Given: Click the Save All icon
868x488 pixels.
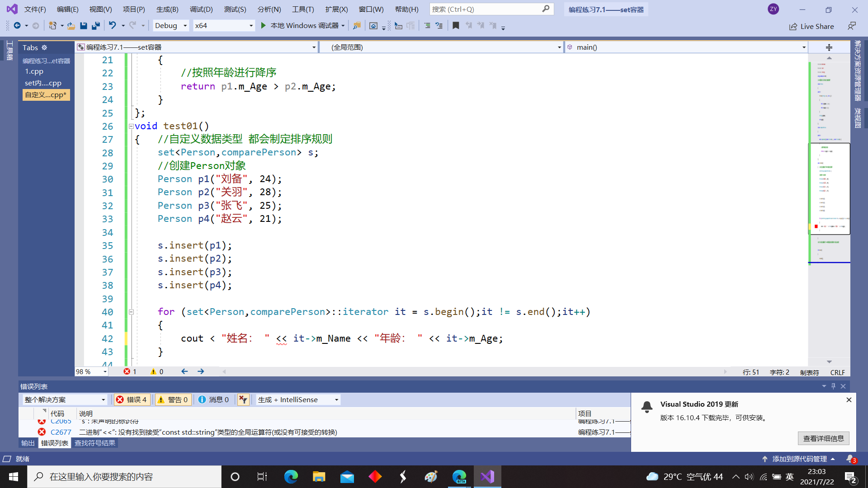Looking at the screenshot, I should [x=95, y=26].
